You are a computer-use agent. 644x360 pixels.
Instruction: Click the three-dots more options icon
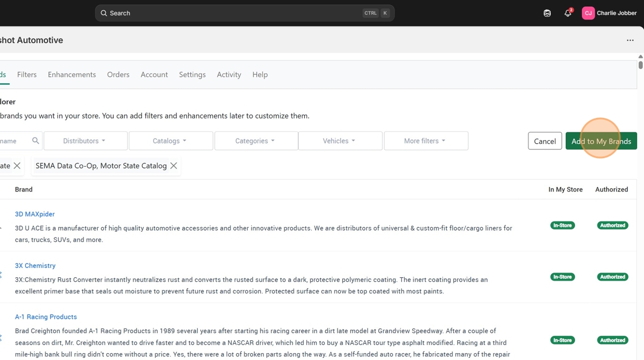coord(630,40)
